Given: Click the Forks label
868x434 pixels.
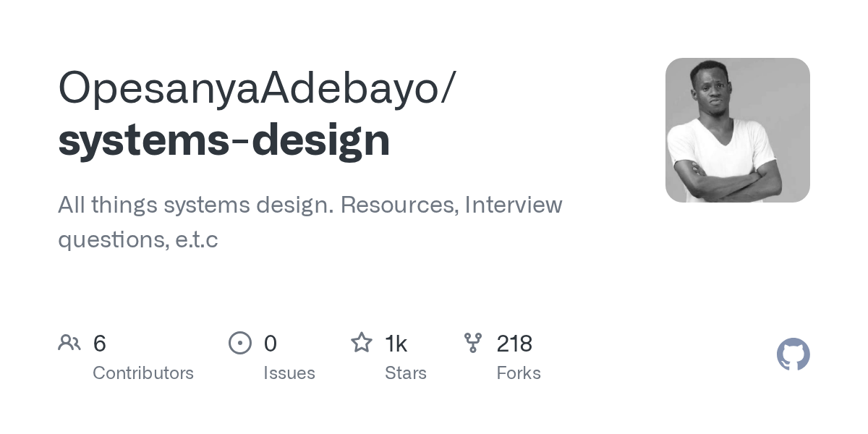Looking at the screenshot, I should [519, 373].
